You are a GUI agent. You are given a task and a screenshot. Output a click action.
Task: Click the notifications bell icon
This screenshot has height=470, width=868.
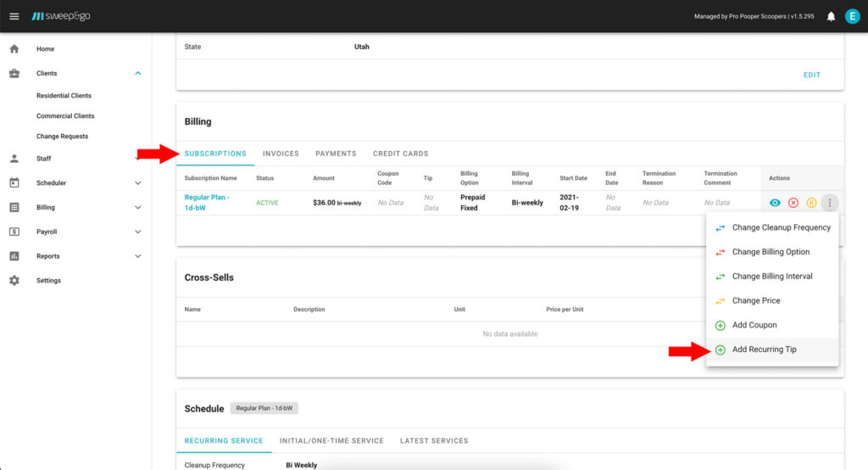(831, 16)
